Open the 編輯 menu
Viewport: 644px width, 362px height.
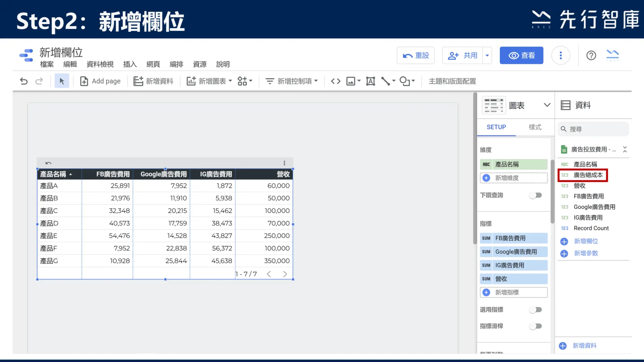click(x=70, y=64)
